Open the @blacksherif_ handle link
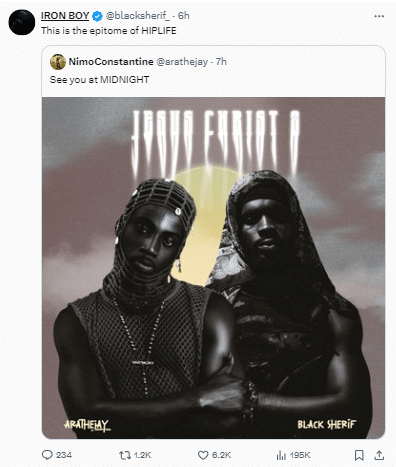Image resolution: width=396 pixels, height=467 pixels. pyautogui.click(x=138, y=16)
